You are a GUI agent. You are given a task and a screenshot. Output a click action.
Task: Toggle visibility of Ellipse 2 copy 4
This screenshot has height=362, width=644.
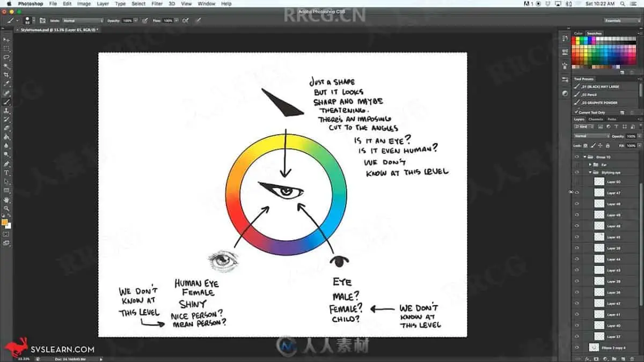577,348
